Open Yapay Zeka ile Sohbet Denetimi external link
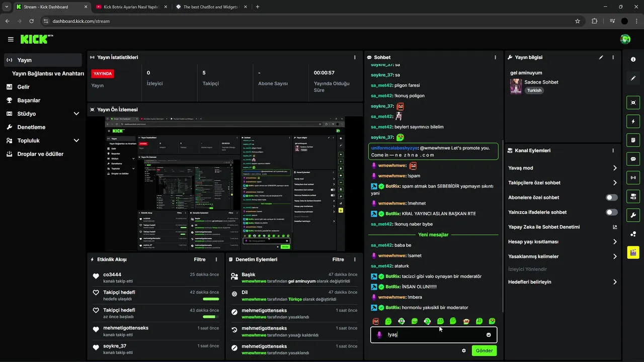This screenshot has width=644, height=362. (615, 227)
